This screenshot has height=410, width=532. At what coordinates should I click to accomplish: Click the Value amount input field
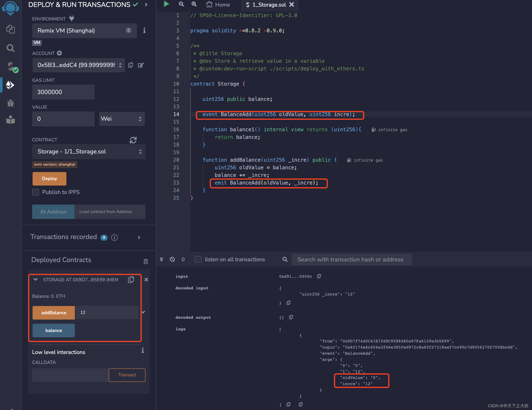coord(63,119)
